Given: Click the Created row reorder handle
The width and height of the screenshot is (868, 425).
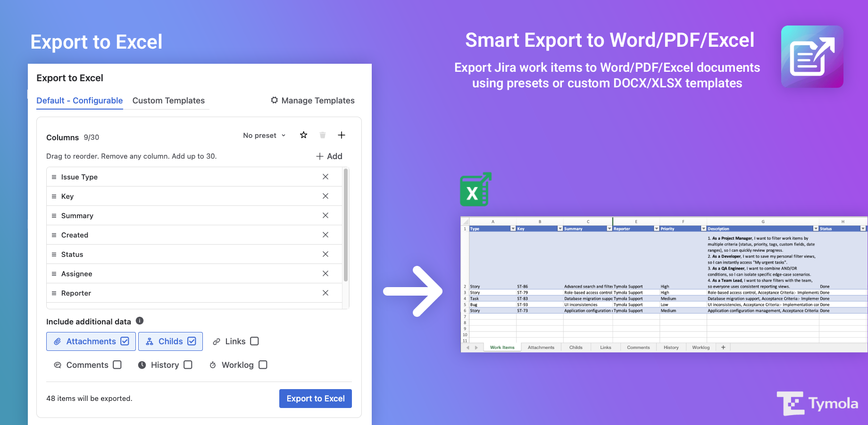Looking at the screenshot, I should coord(54,235).
